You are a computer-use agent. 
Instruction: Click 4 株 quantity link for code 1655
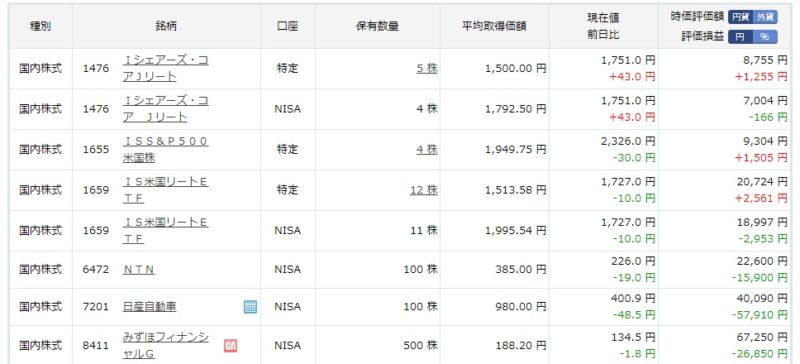click(x=427, y=149)
